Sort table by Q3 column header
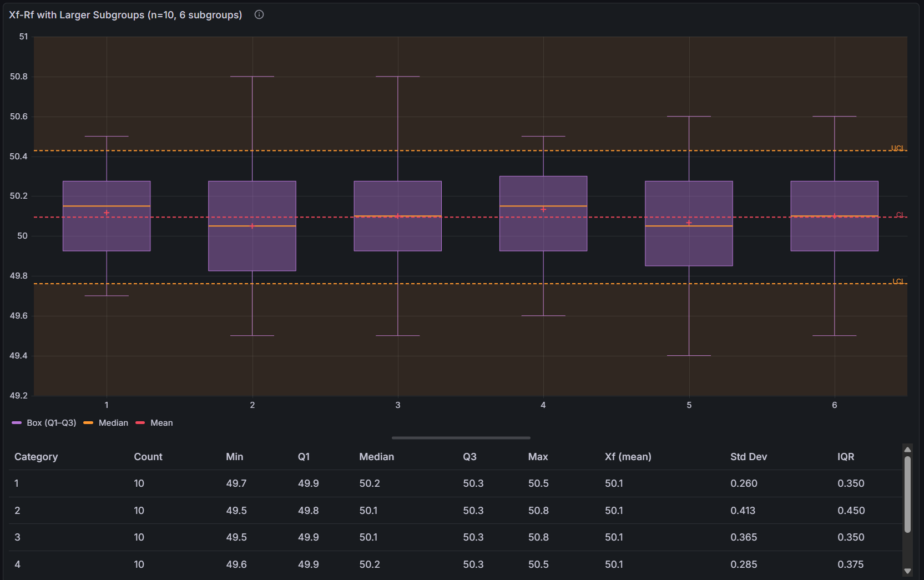The width and height of the screenshot is (924, 580). 469,457
